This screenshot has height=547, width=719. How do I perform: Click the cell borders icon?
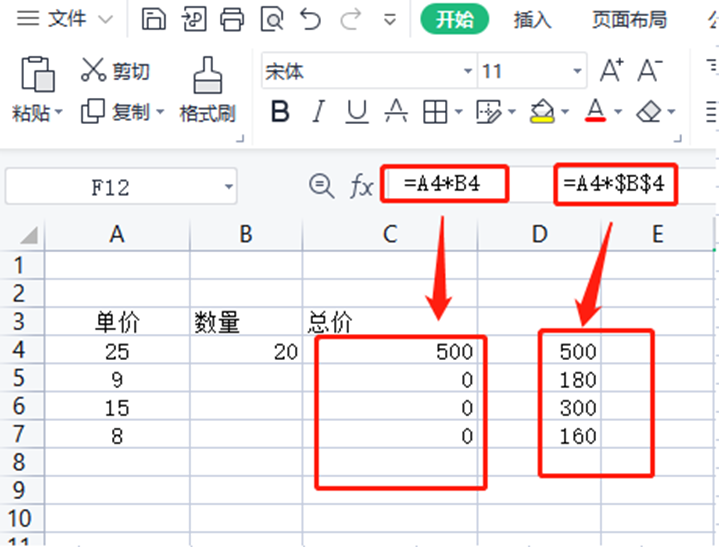click(435, 112)
